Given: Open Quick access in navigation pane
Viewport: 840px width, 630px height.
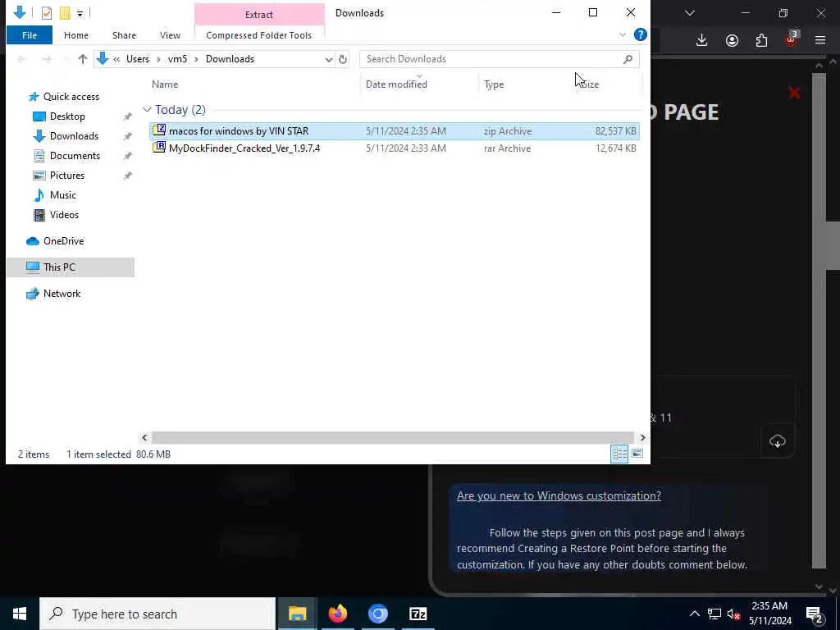Looking at the screenshot, I should click(x=71, y=97).
